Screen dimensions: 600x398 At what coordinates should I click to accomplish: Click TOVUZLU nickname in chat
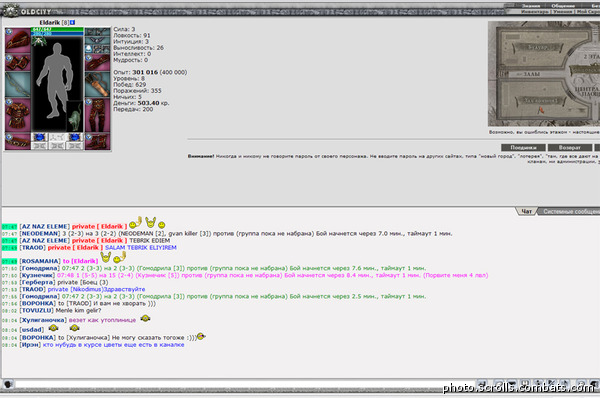pos(36,310)
